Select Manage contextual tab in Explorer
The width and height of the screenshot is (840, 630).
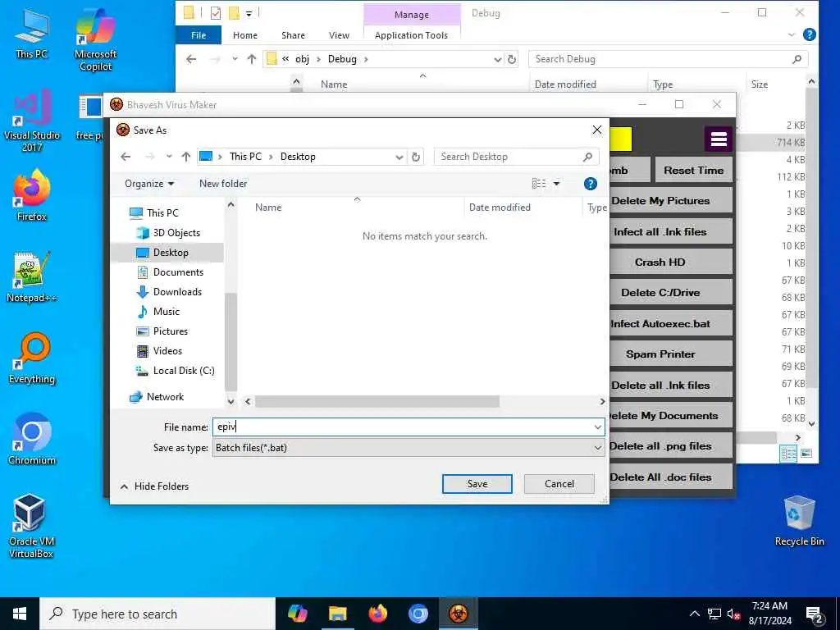pos(412,15)
